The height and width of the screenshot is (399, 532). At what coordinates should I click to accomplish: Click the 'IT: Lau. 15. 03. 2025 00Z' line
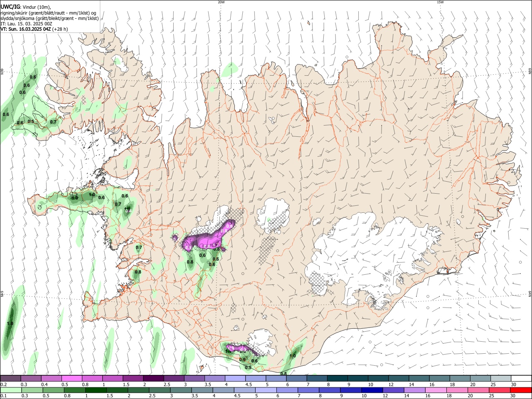pyautogui.click(x=26, y=24)
